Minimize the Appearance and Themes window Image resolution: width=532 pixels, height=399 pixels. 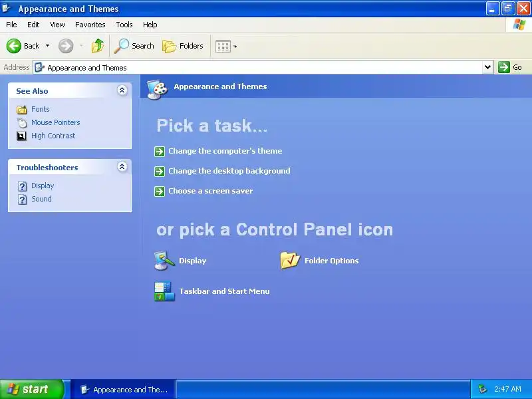pyautogui.click(x=493, y=9)
